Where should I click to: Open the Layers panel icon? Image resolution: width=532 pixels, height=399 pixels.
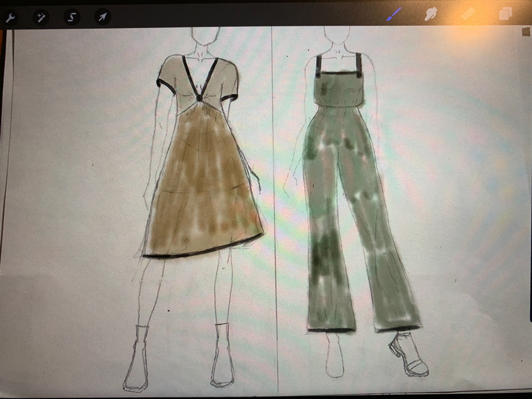[506, 14]
